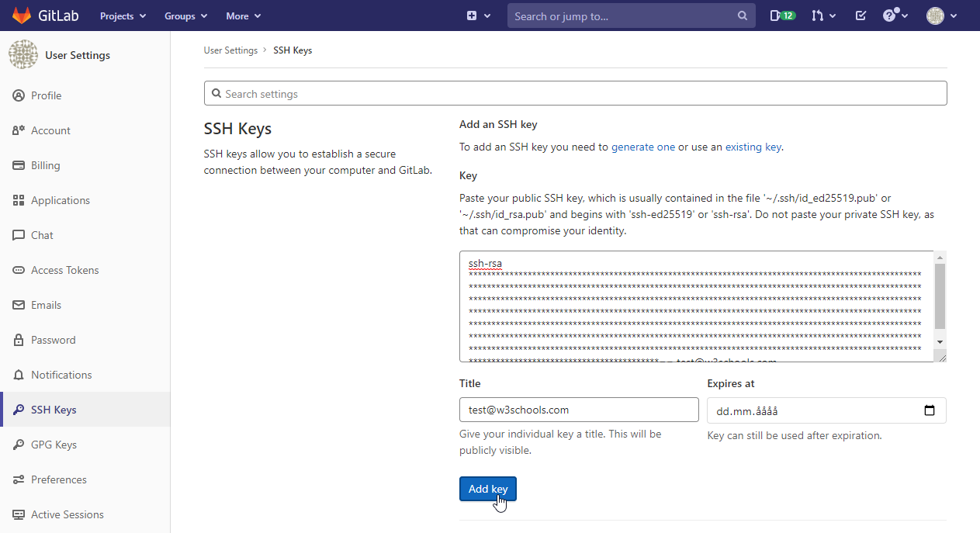Open the Access Tokens sidebar icon
Image resolution: width=980 pixels, height=533 pixels.
click(18, 270)
